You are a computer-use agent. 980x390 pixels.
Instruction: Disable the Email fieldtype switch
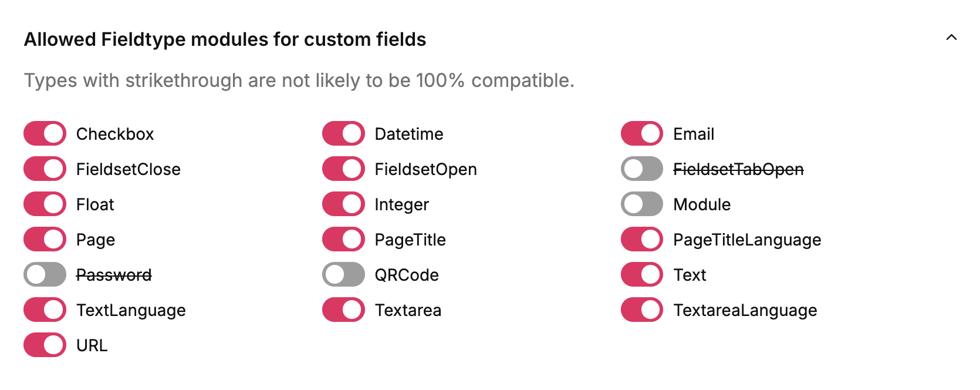642,134
